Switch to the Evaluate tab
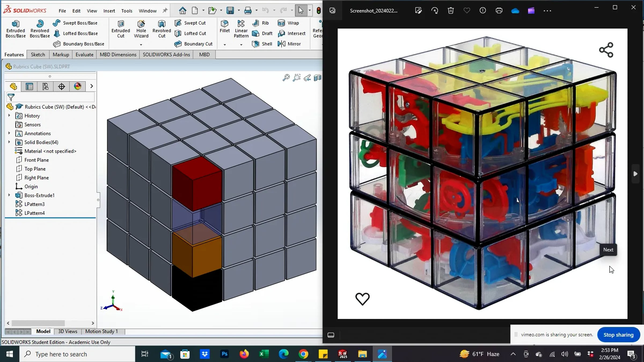 [x=85, y=54]
